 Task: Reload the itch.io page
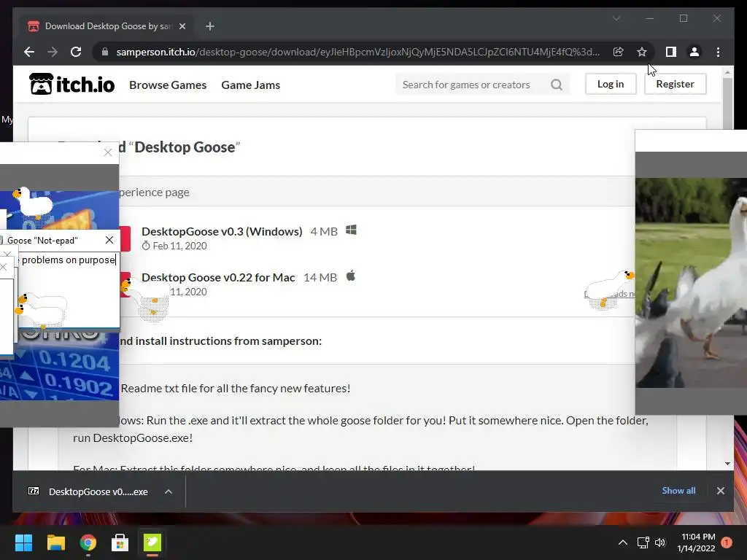(76, 52)
